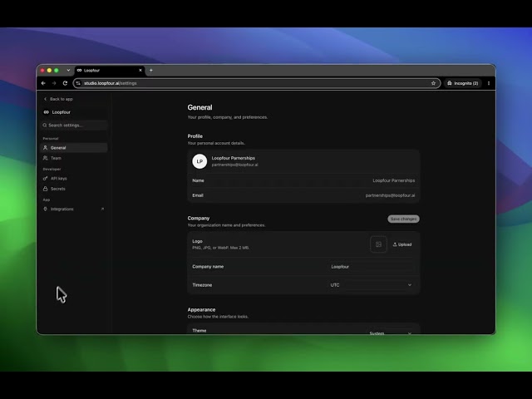Focus the Search settings field
Image resolution: width=532 pixels, height=399 pixels.
[74, 126]
